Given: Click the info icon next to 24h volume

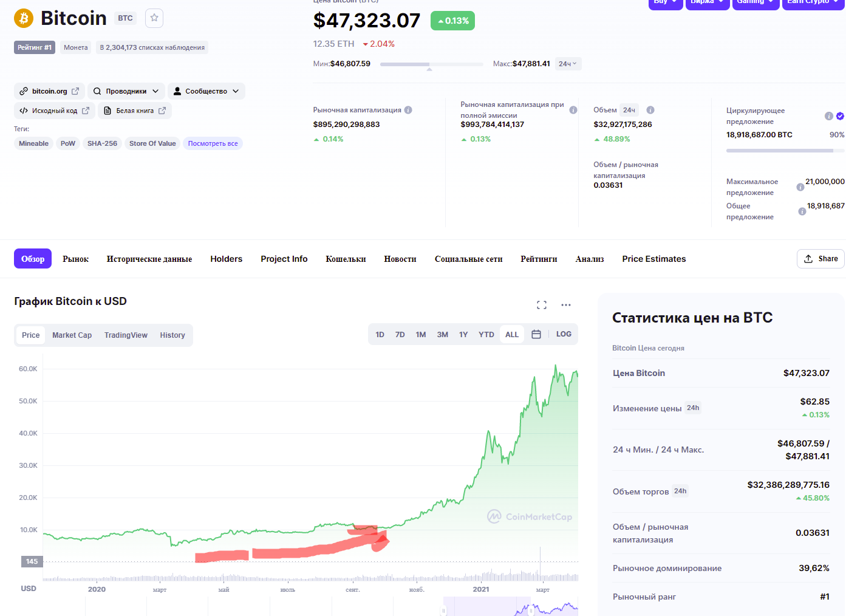Looking at the screenshot, I should 650,110.
